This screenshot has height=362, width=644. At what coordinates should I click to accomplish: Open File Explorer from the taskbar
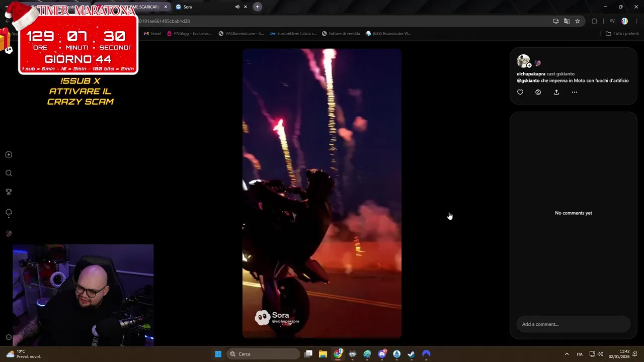323,354
